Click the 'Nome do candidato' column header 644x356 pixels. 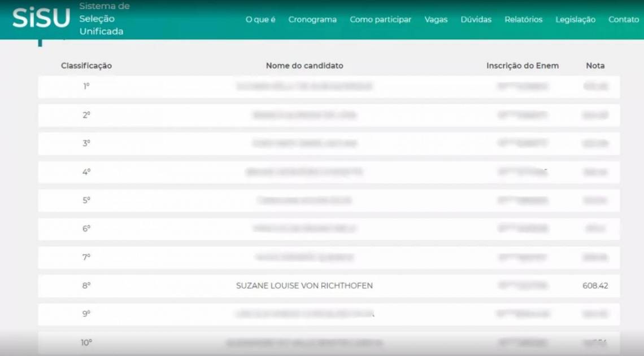pyautogui.click(x=304, y=65)
